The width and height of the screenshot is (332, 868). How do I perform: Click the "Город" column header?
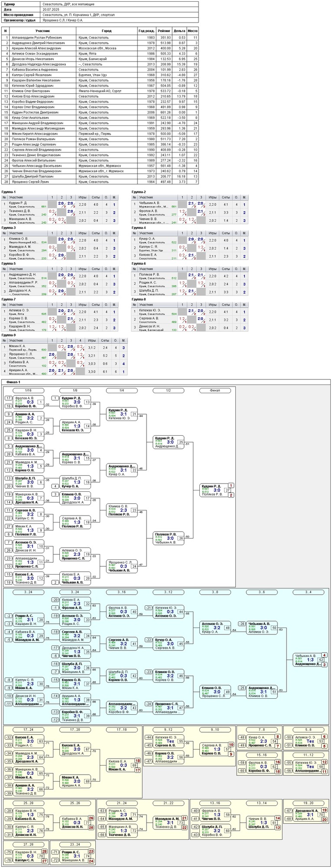click(x=107, y=31)
